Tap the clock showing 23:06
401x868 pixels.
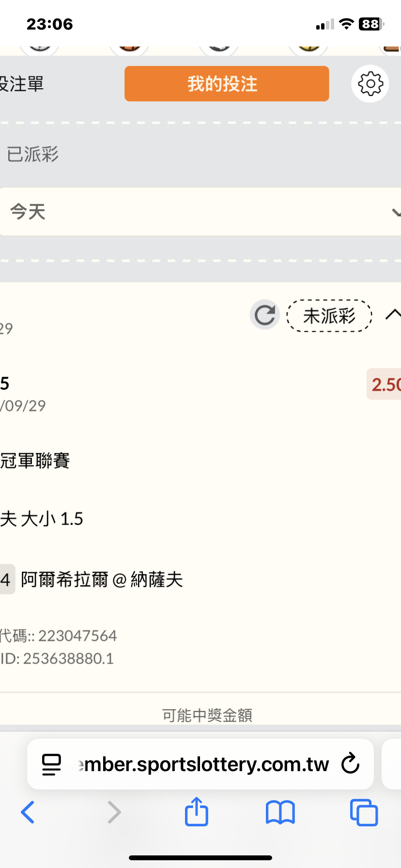(49, 24)
